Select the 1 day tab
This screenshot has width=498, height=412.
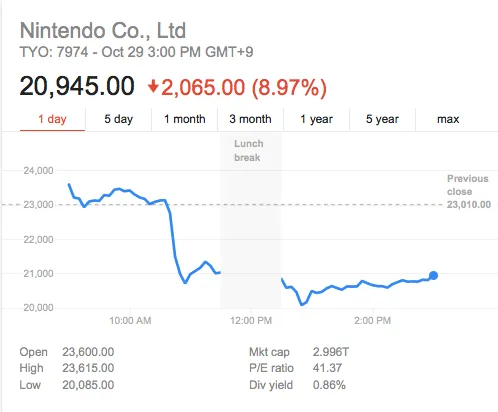click(x=52, y=119)
